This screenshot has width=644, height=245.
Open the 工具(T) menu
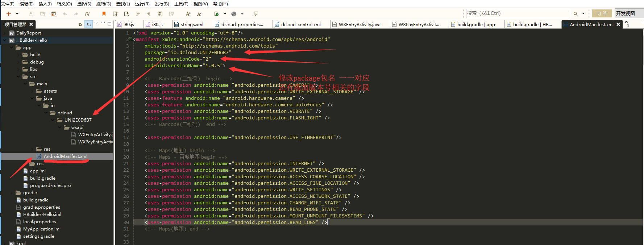point(181,4)
